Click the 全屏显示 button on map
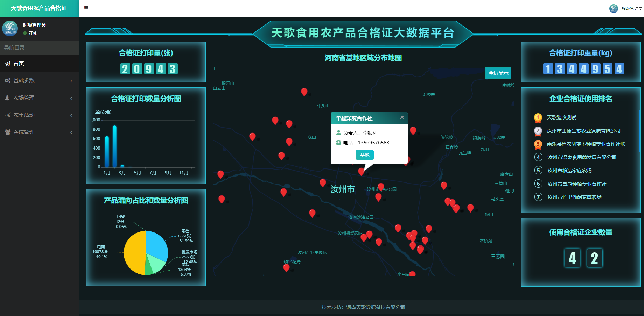This screenshot has width=644, height=316. 498,73
